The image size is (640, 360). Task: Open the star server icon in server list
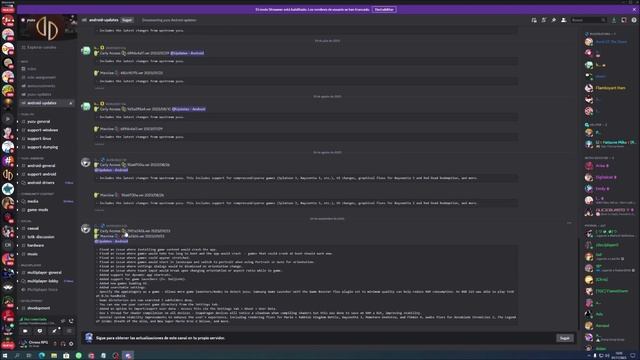pos(8,189)
